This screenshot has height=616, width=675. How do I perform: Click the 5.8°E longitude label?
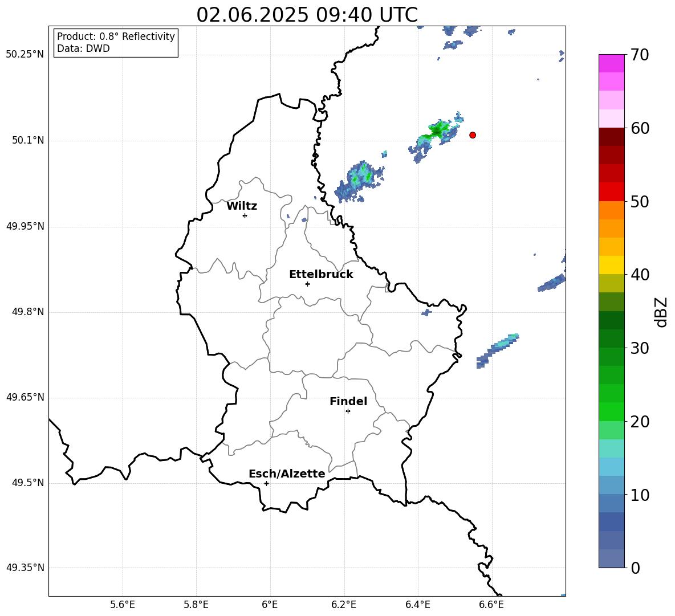196,605
